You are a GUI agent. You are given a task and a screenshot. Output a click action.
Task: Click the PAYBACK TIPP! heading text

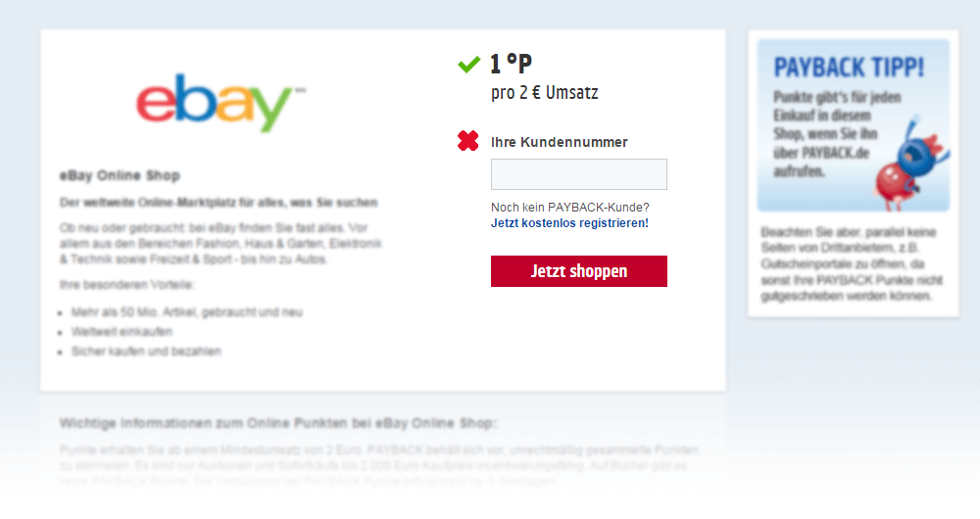849,68
